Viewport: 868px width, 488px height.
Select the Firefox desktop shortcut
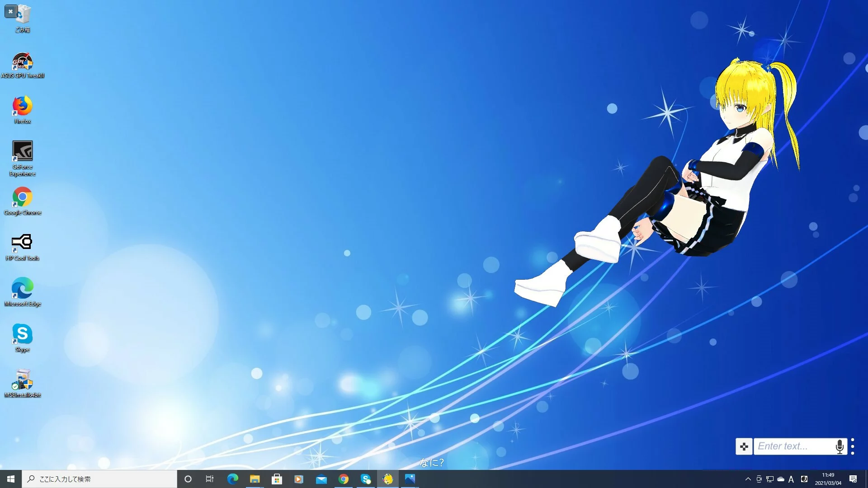23,110
